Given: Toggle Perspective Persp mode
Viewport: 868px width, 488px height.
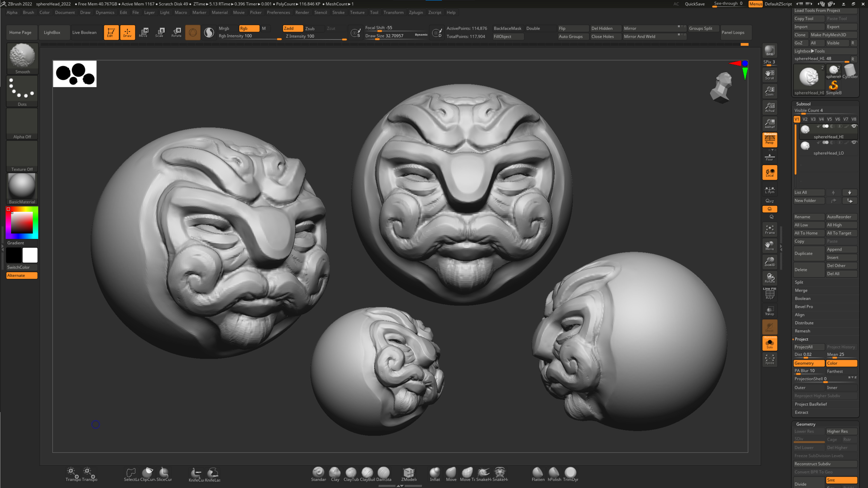Looking at the screenshot, I should coord(770,139).
